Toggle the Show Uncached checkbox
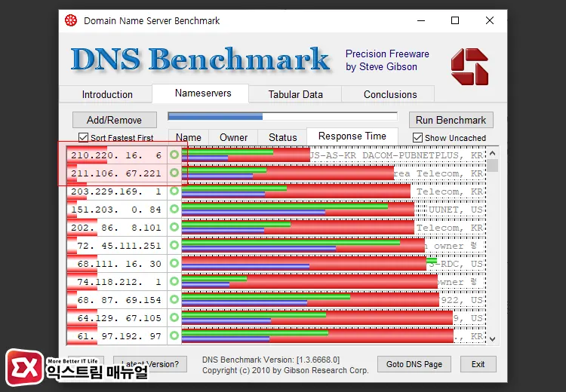Screen dimensions: 566x392 click(418, 138)
